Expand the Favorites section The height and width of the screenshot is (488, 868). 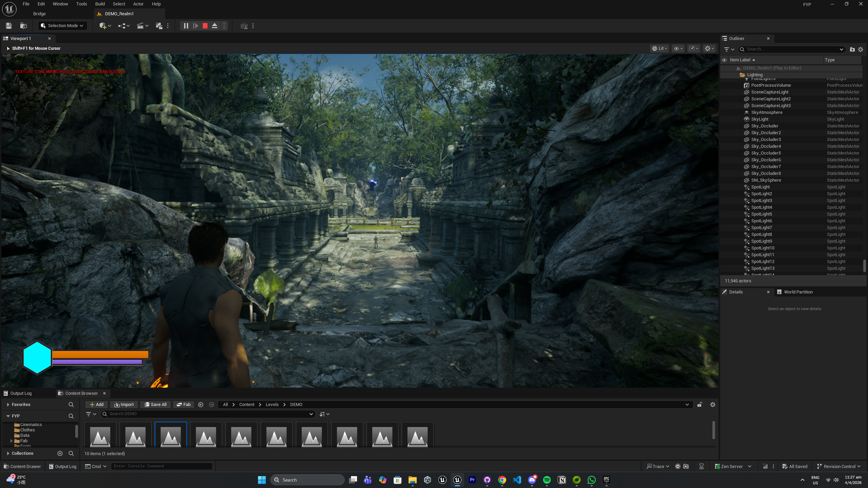[x=8, y=405]
